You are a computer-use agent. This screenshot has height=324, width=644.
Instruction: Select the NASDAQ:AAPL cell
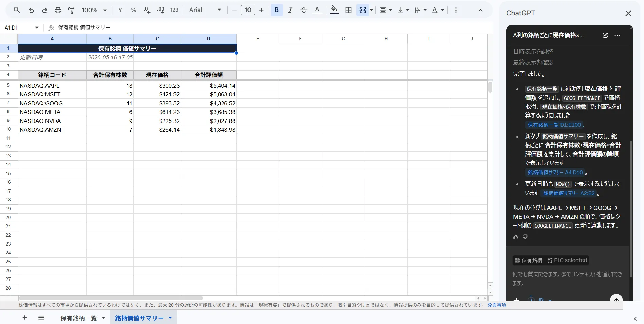[52, 86]
